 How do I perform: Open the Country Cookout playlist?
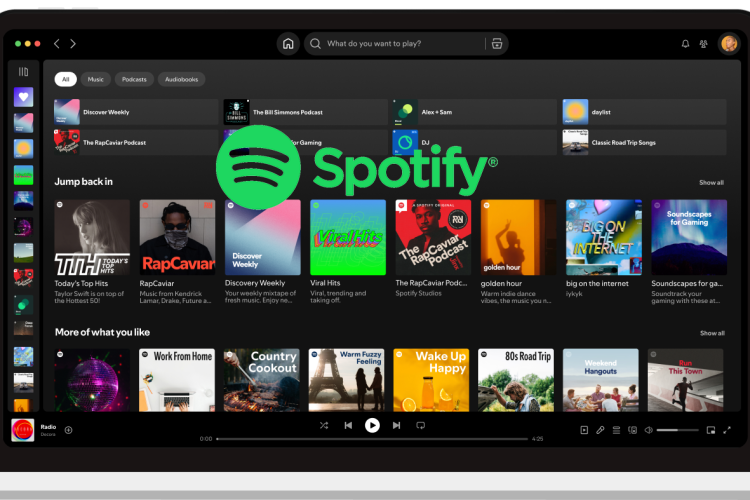pyautogui.click(x=262, y=380)
